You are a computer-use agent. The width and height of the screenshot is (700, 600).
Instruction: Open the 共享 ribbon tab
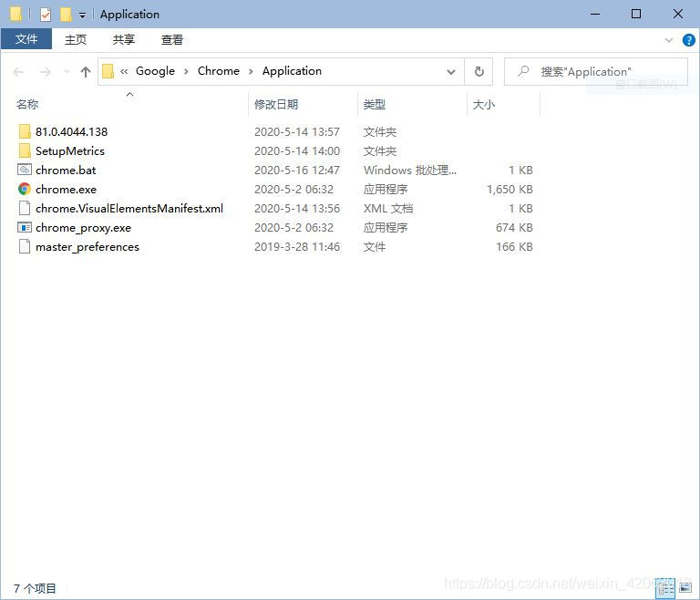coord(124,39)
